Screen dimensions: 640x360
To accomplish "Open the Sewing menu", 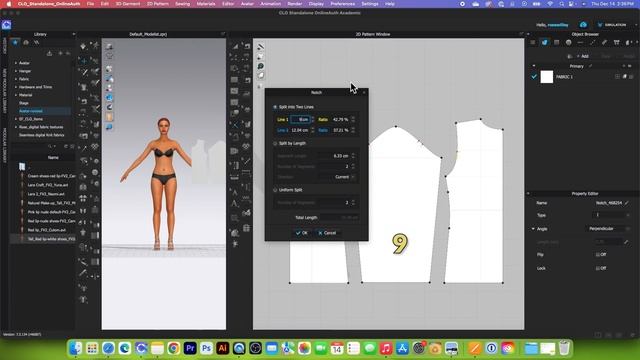I will 182,4.
